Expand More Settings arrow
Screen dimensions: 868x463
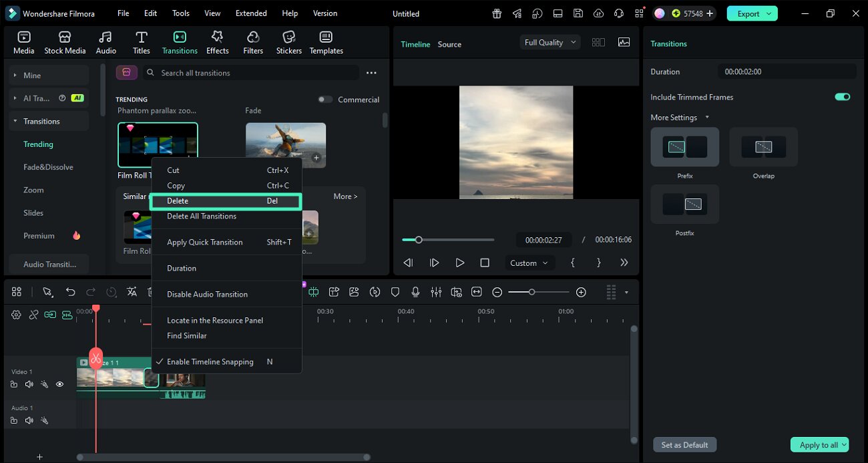point(707,118)
